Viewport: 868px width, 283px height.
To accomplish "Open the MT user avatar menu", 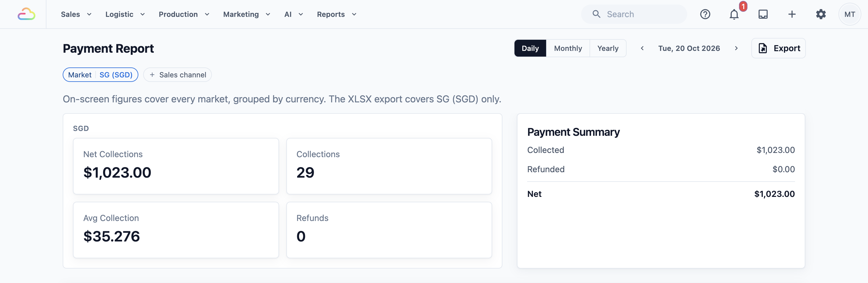I will click(x=850, y=14).
